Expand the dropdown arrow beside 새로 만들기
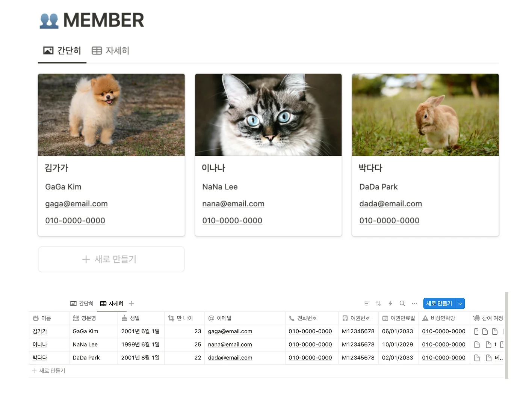The height and width of the screenshot is (394, 532). [x=460, y=304]
